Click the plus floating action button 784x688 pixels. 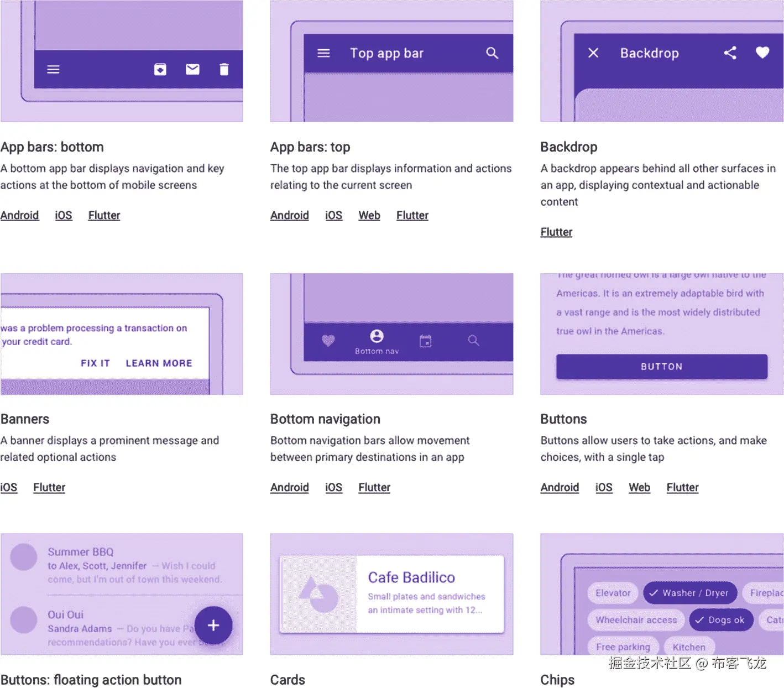coord(213,626)
